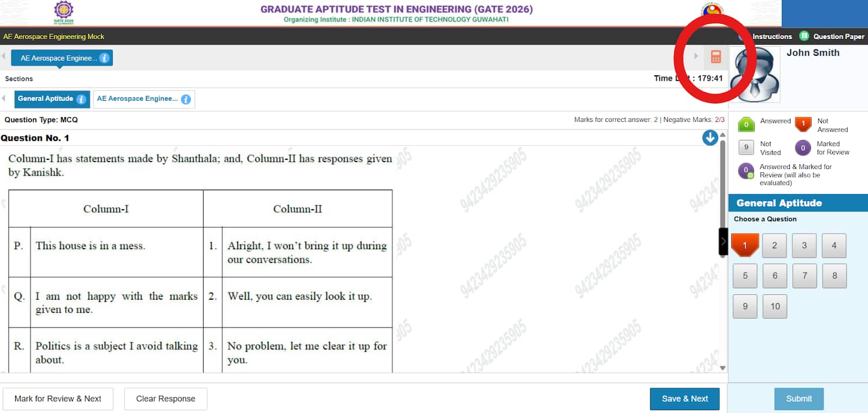This screenshot has height=413, width=868.
Task: Click info icon beside General Aptitude section
Action: pos(81,99)
